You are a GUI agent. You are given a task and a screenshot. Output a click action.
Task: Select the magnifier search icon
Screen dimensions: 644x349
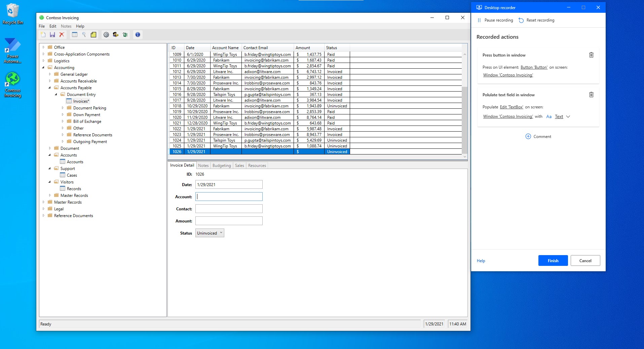click(83, 34)
